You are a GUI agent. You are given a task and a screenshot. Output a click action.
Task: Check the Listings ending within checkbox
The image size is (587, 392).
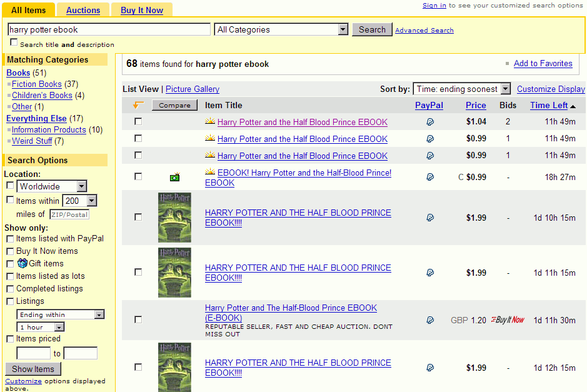point(10,301)
